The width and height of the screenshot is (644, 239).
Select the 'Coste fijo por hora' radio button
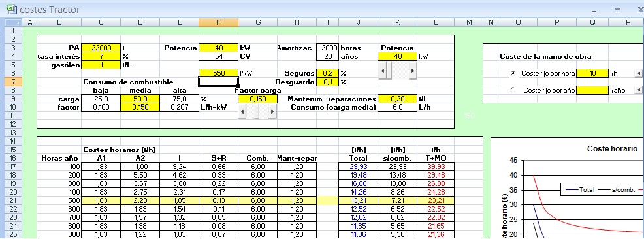coord(513,73)
